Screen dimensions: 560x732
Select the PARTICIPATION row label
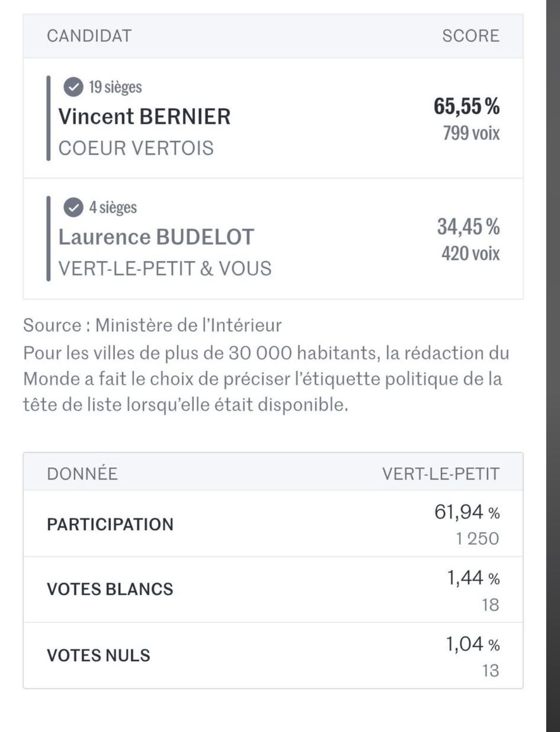click(110, 524)
